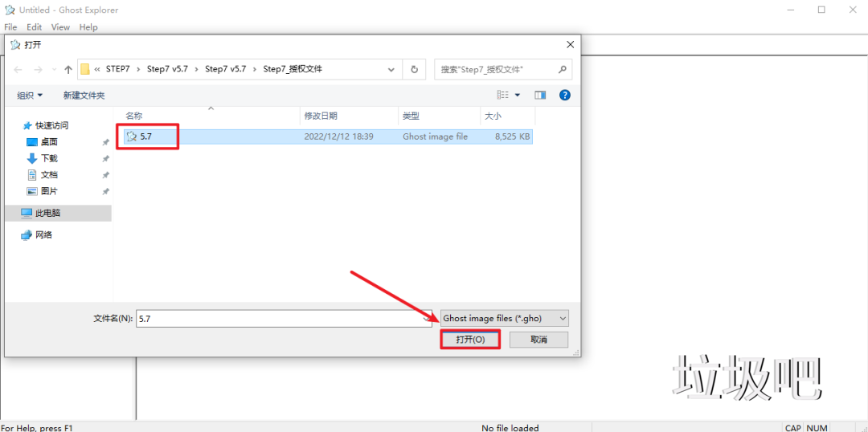The height and width of the screenshot is (432, 868).
Task: Expand the file name history dropdown
Action: pyautogui.click(x=427, y=318)
